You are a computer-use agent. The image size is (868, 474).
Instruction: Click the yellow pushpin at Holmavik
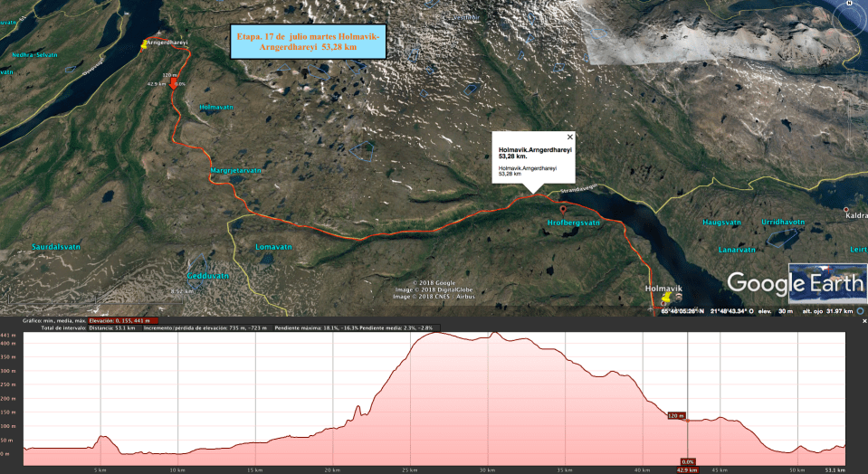(666, 296)
